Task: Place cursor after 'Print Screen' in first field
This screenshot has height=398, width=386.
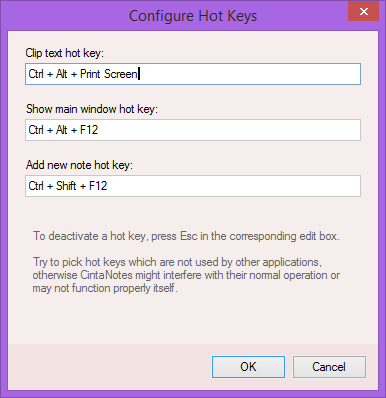Action: (x=139, y=74)
